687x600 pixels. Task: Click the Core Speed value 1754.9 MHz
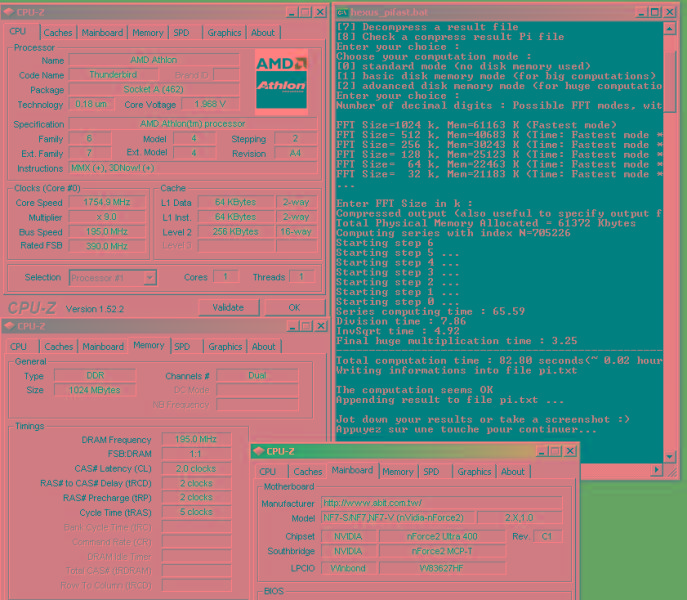(107, 202)
